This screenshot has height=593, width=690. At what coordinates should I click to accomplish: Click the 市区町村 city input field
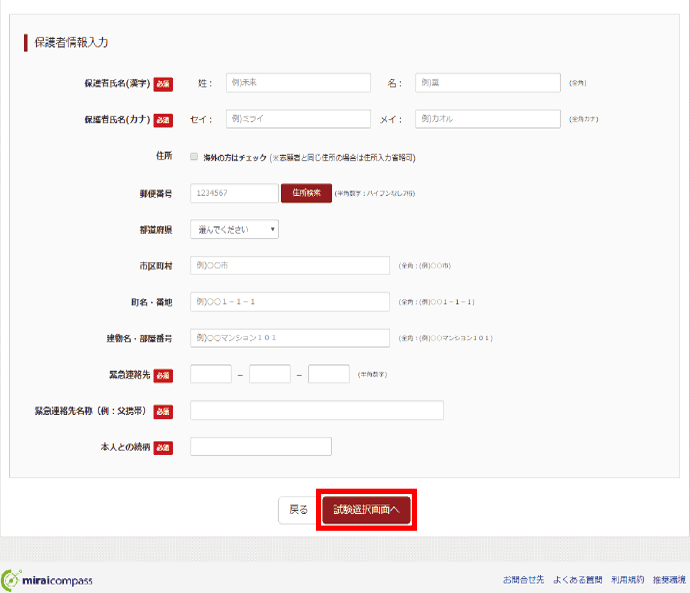pyautogui.click(x=290, y=265)
